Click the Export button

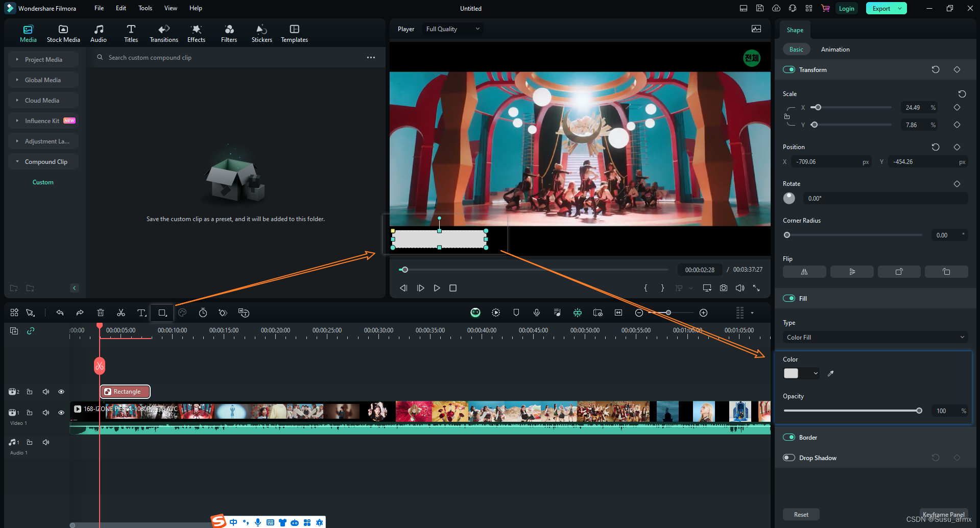point(886,8)
